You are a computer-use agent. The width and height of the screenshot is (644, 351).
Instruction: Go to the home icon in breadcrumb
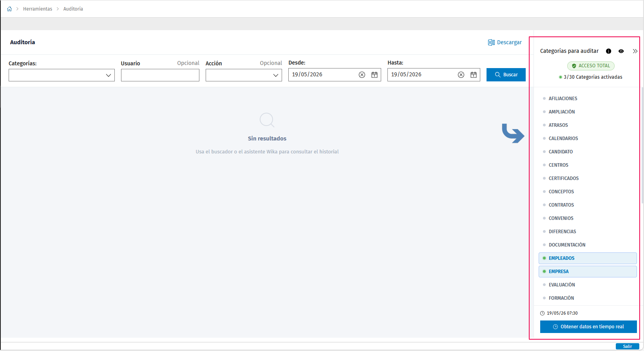pos(9,9)
